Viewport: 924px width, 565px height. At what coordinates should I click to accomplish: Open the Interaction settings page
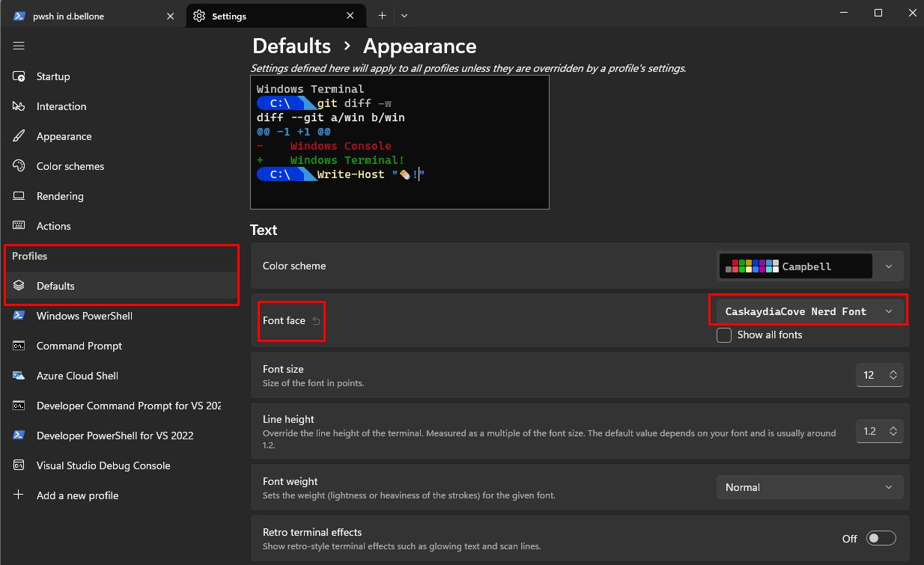(x=61, y=106)
